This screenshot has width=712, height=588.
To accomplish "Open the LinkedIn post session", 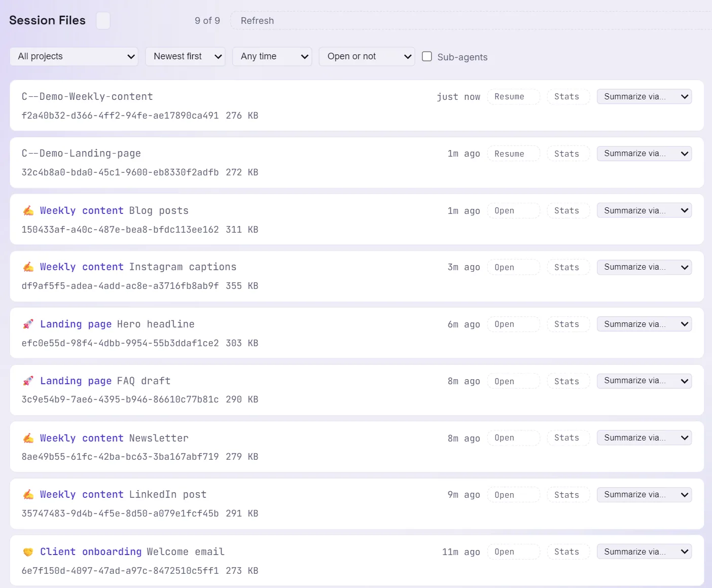I will coord(513,495).
